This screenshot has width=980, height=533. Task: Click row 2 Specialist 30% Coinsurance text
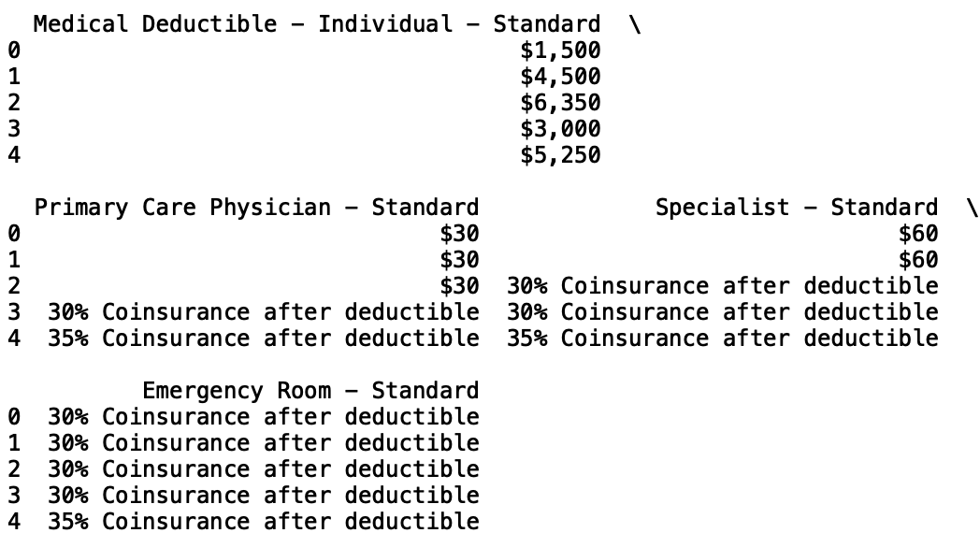coord(723,286)
